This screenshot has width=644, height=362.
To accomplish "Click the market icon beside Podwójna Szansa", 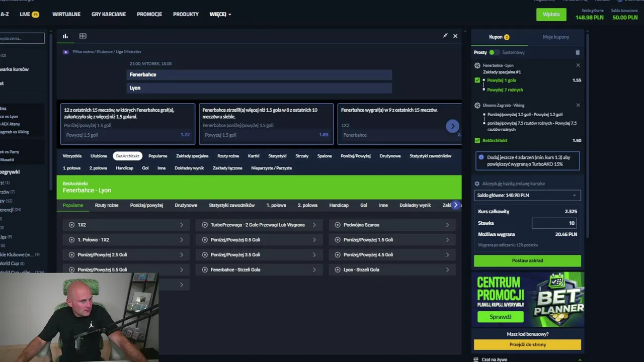I will (338, 225).
